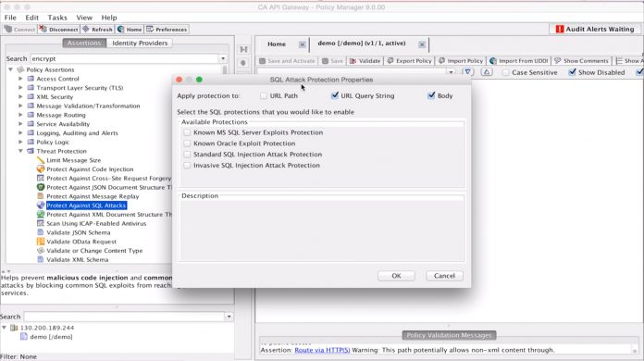Expand the XML Security folder
The height and width of the screenshot is (361, 644).
click(20, 97)
